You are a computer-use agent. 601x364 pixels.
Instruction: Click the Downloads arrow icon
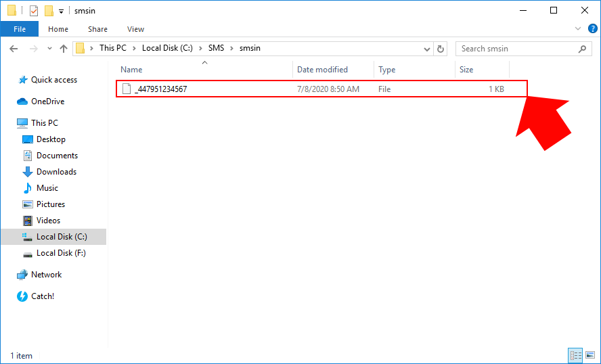28,172
